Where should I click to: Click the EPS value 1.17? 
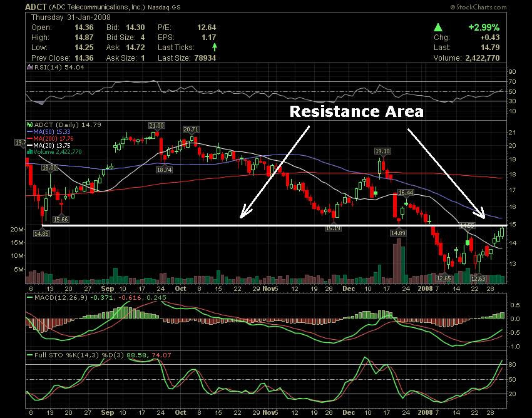pyautogui.click(x=209, y=38)
